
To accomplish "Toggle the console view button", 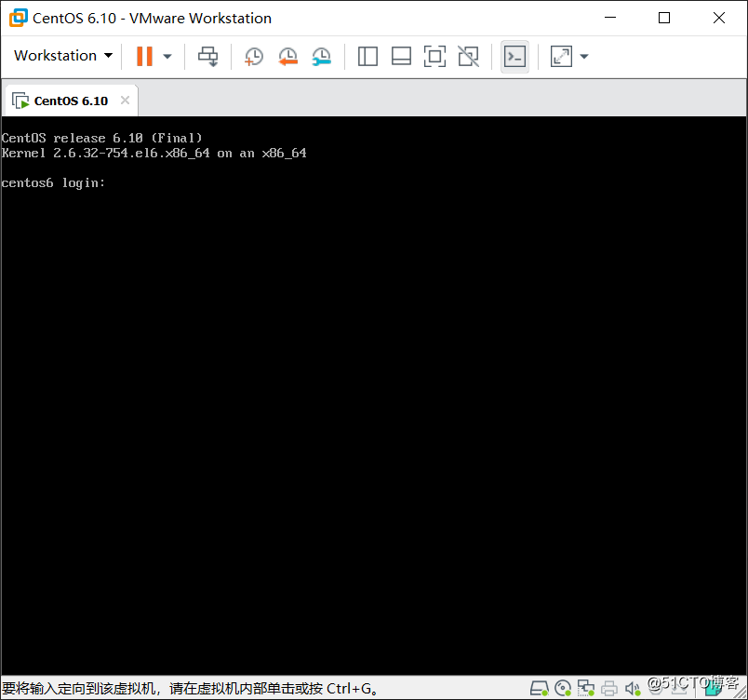I will (x=514, y=56).
